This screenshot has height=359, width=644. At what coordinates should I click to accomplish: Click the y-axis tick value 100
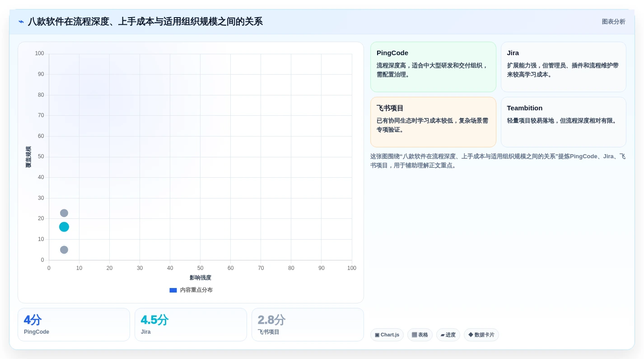pyautogui.click(x=40, y=53)
